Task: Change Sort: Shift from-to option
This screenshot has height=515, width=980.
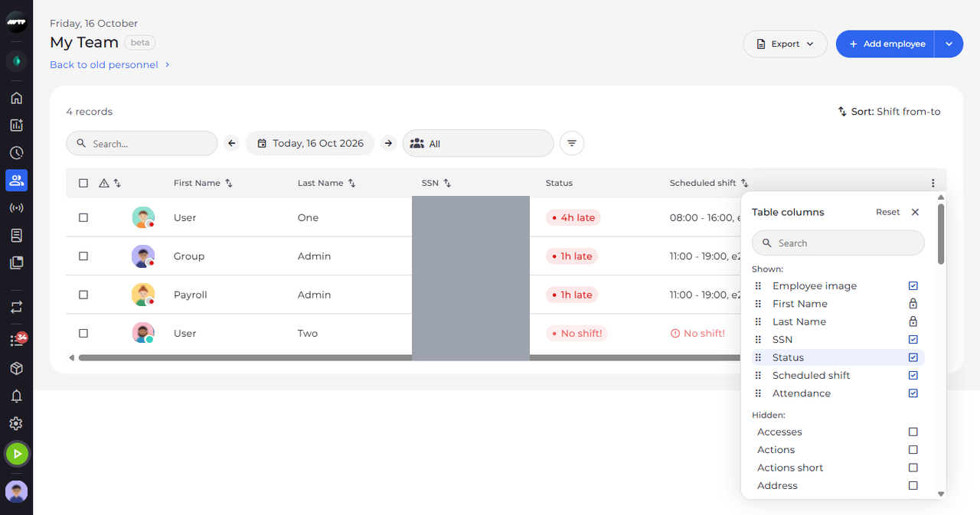Action: pyautogui.click(x=889, y=112)
